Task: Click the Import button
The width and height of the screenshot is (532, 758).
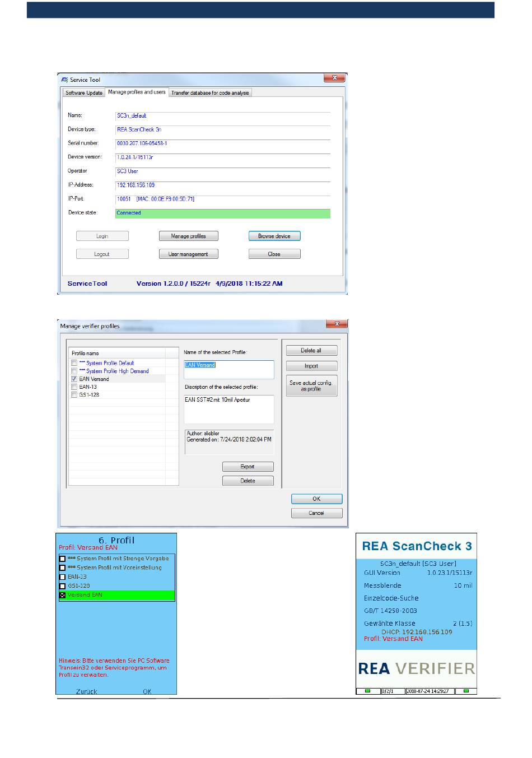Action: [311, 366]
